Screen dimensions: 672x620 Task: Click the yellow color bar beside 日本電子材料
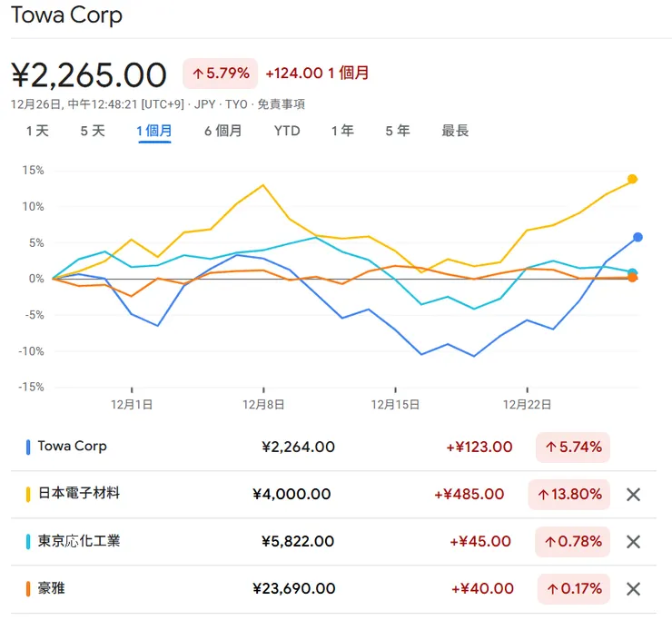pyautogui.click(x=28, y=495)
